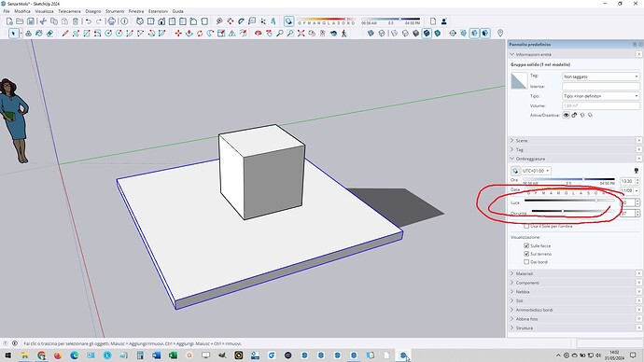Check the 'Dai bordi' checkbox
This screenshot has height=362, width=644.
[526, 262]
